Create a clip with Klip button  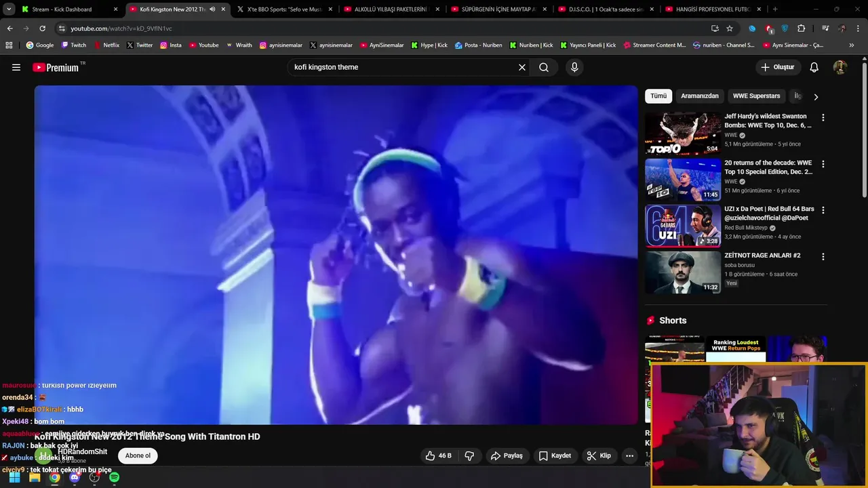point(599,455)
